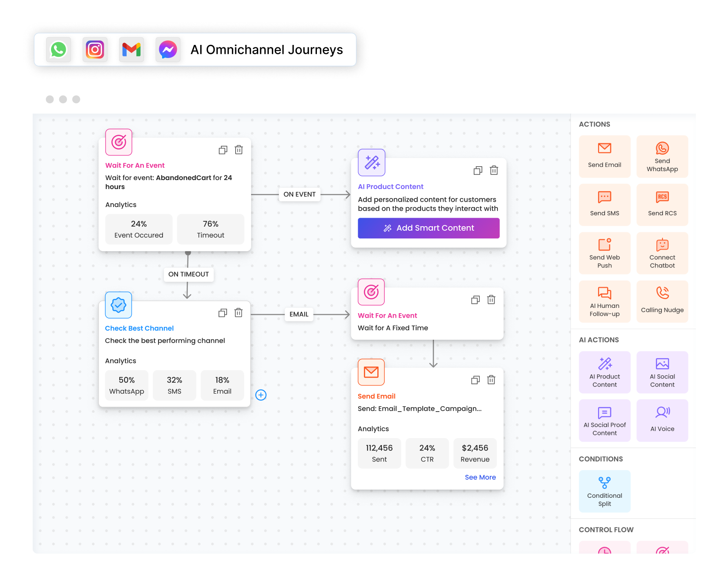Screen dimensions: 722x588
Task: Select the Conditional Split condition
Action: (604, 491)
